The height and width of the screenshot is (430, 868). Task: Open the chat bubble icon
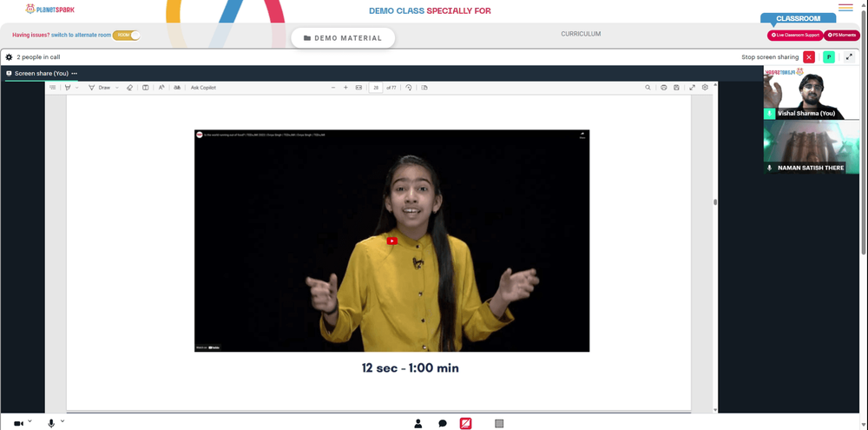[443, 423]
